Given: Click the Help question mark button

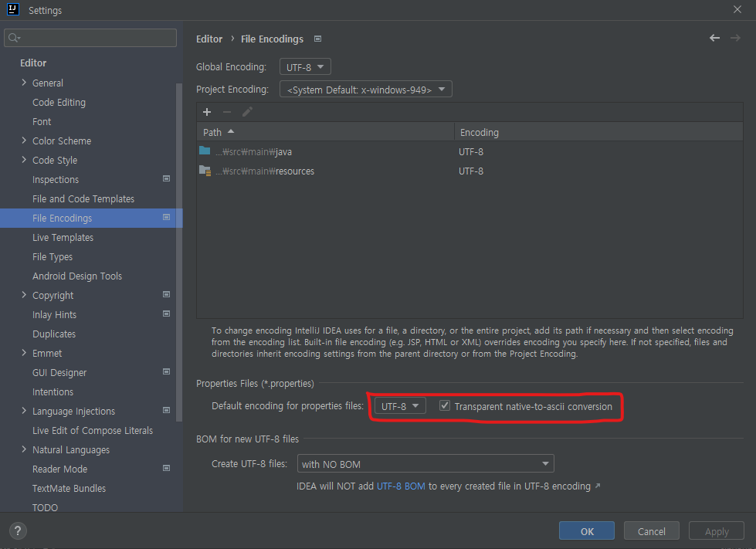Looking at the screenshot, I should (x=18, y=530).
